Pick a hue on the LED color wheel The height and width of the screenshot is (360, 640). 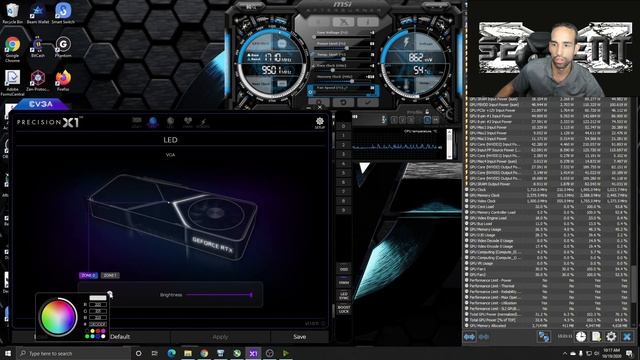(58, 317)
